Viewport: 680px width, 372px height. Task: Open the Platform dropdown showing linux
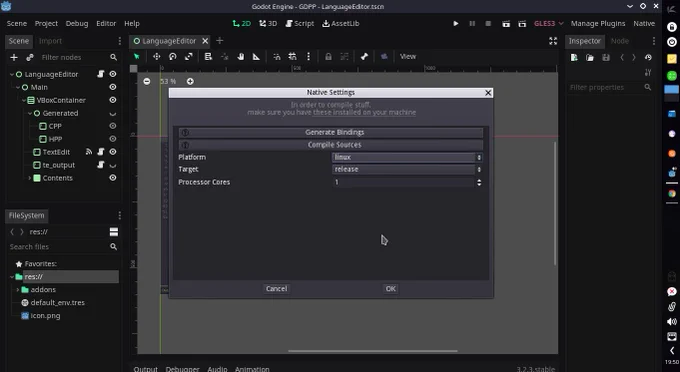click(407, 157)
